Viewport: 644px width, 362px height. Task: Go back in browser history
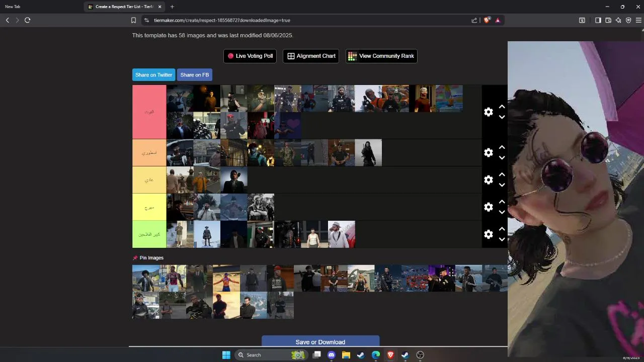tap(8, 20)
